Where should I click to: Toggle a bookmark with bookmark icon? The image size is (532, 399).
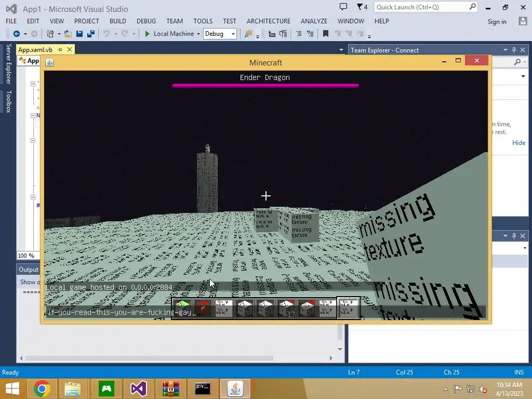pyautogui.click(x=326, y=34)
